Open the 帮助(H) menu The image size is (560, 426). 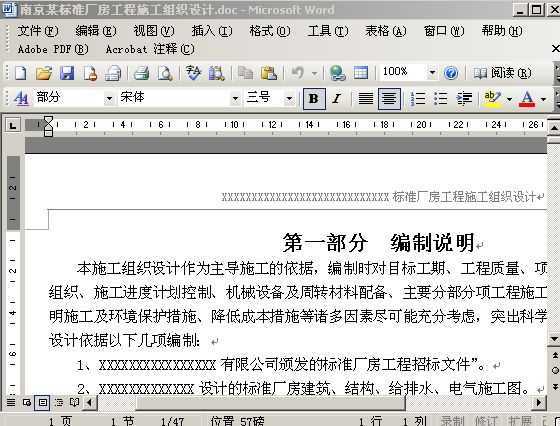[x=502, y=31]
